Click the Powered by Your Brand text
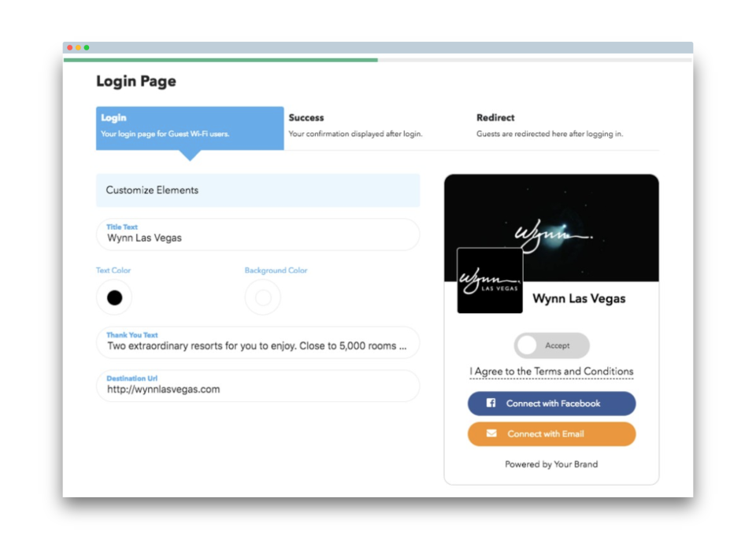This screenshot has height=539, width=756. click(x=551, y=464)
